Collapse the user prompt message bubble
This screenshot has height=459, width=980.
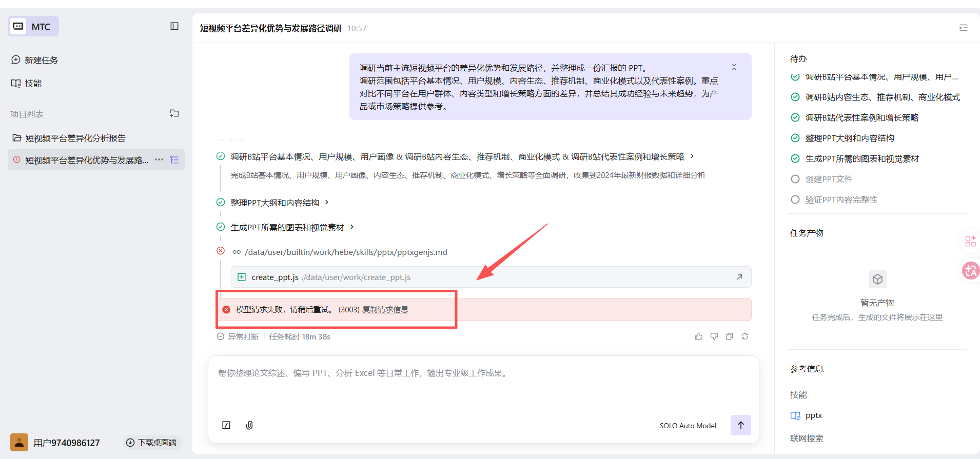734,67
